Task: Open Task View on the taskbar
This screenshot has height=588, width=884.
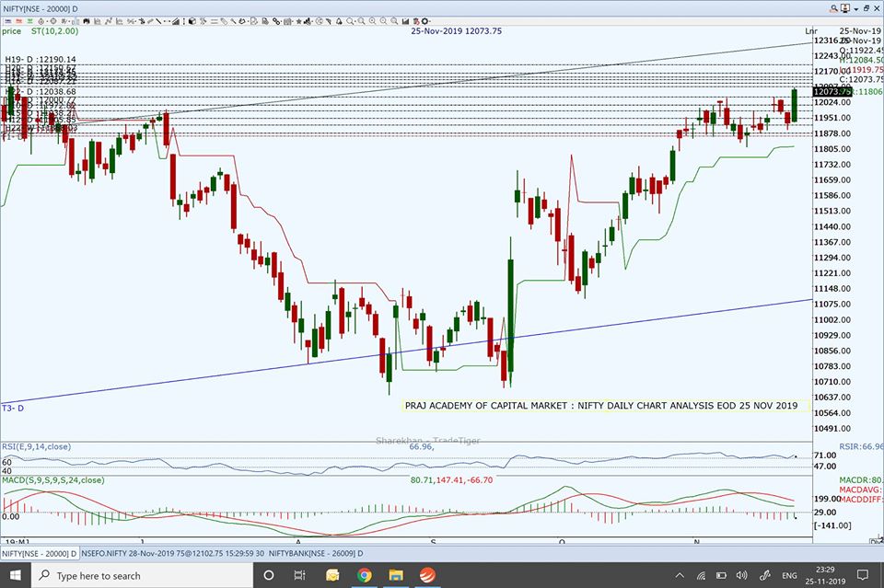Action: (299, 575)
